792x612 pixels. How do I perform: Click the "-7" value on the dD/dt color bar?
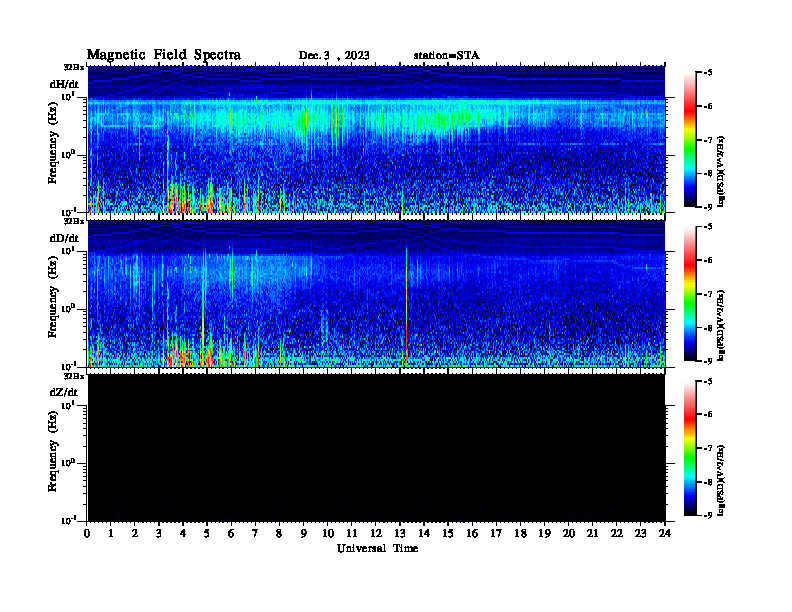(x=707, y=294)
